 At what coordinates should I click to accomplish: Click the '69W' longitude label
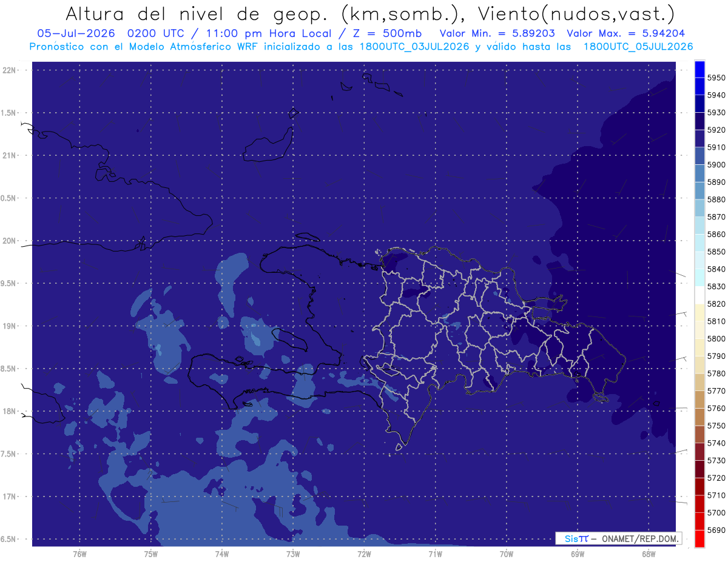point(578,554)
